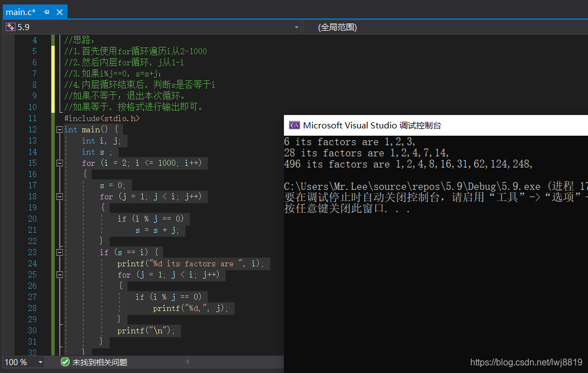
Task: Click the green no-issues checkmark icon
Action: point(65,362)
